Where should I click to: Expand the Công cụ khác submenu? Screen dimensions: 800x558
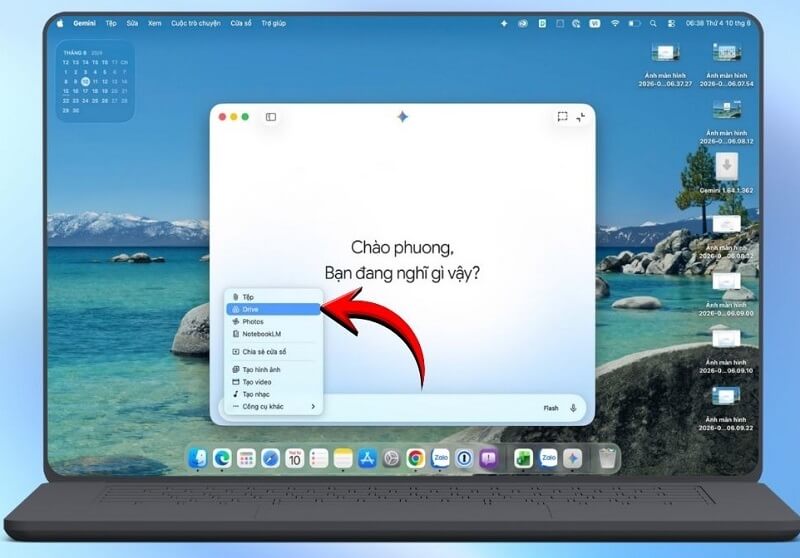click(273, 407)
